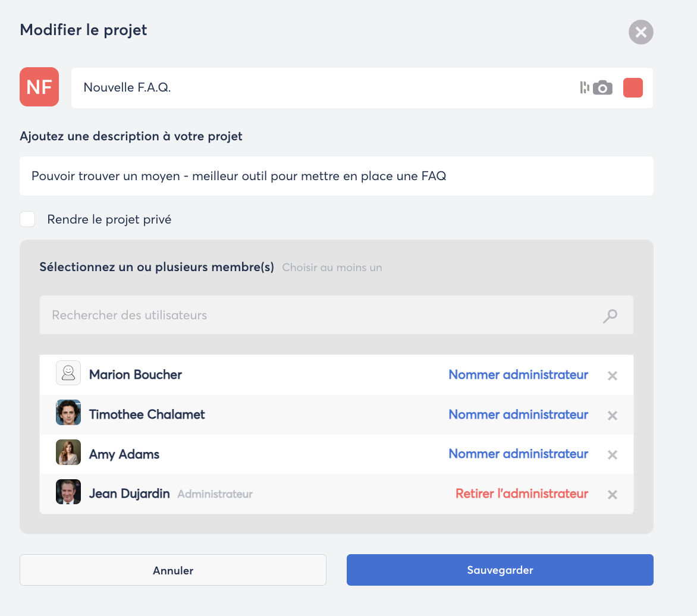Screen dimensions: 697x616
Task: Promote Amy Adams to administrator
Action: click(518, 454)
